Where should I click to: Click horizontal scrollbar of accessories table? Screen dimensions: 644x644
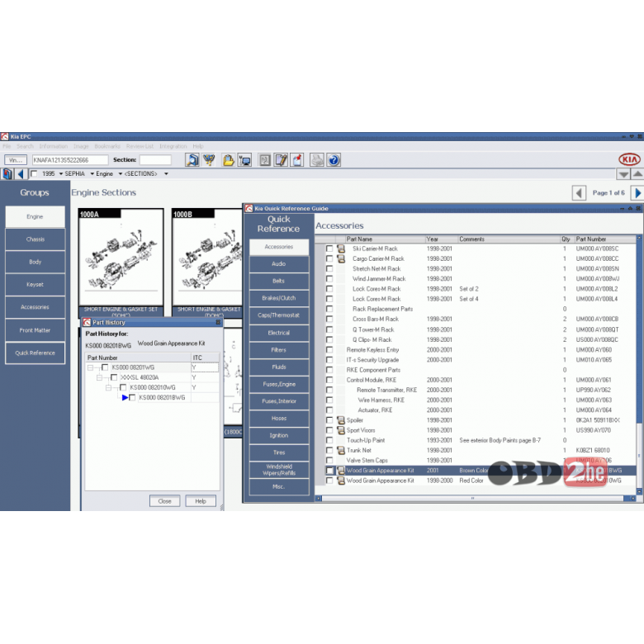[x=472, y=498]
